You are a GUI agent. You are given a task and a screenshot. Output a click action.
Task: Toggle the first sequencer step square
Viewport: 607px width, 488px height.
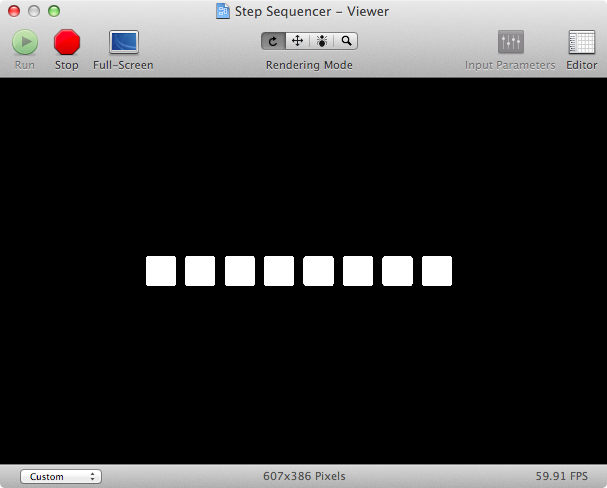(x=161, y=271)
